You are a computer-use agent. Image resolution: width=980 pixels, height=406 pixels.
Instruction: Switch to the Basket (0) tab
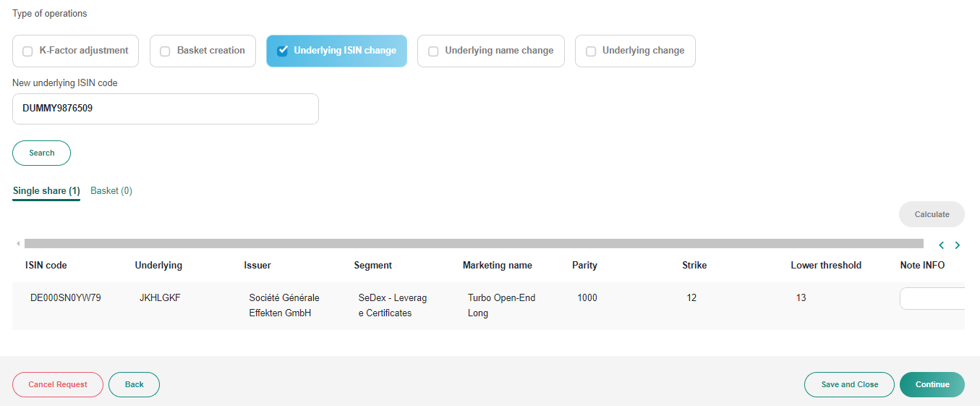(x=111, y=191)
